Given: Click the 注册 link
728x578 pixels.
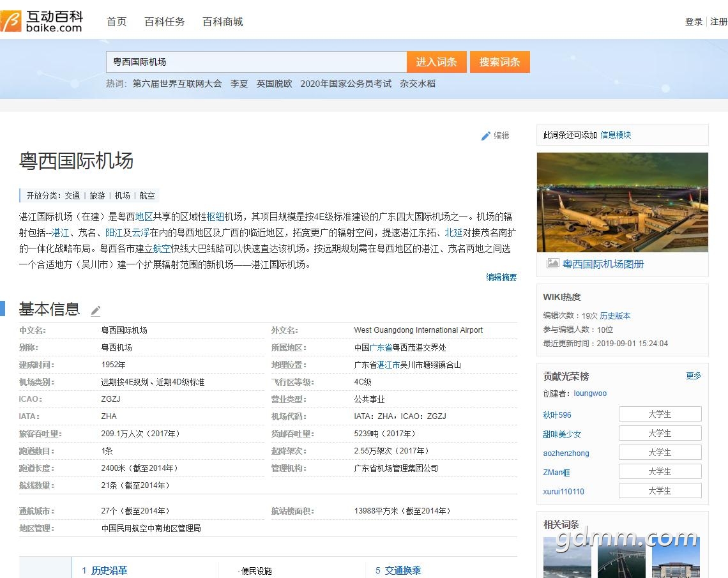Looking at the screenshot, I should pyautogui.click(x=718, y=22).
